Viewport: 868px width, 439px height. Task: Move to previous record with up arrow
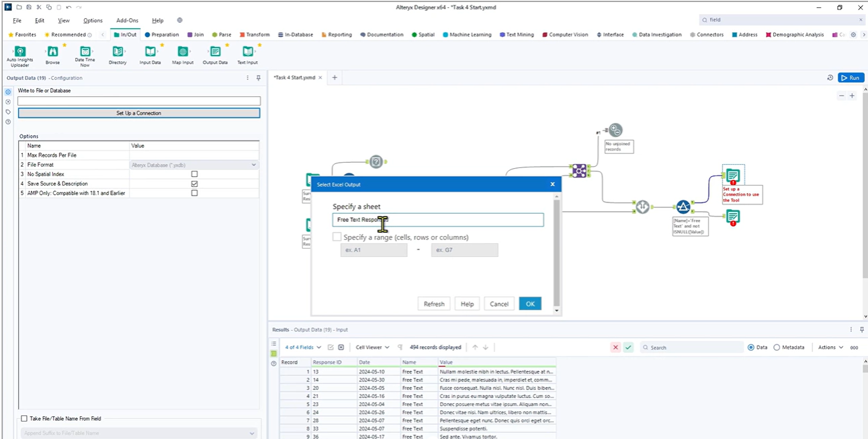(x=475, y=348)
